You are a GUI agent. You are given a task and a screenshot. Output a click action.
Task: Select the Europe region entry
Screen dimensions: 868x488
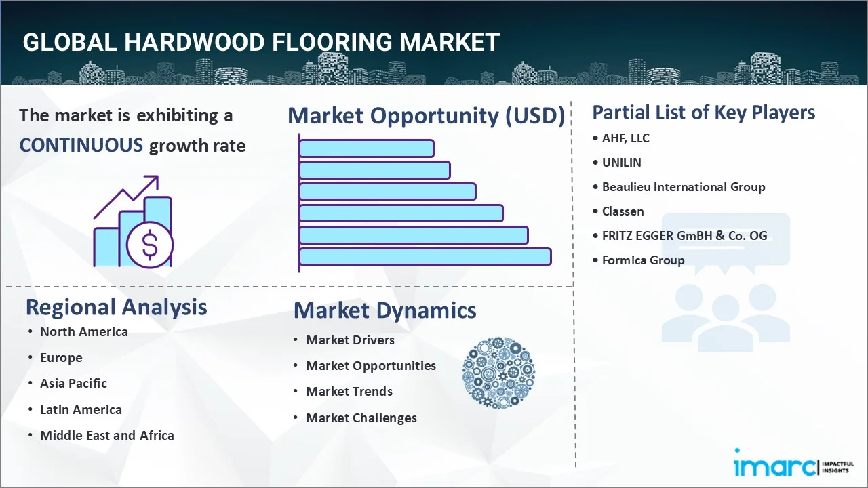(61, 358)
